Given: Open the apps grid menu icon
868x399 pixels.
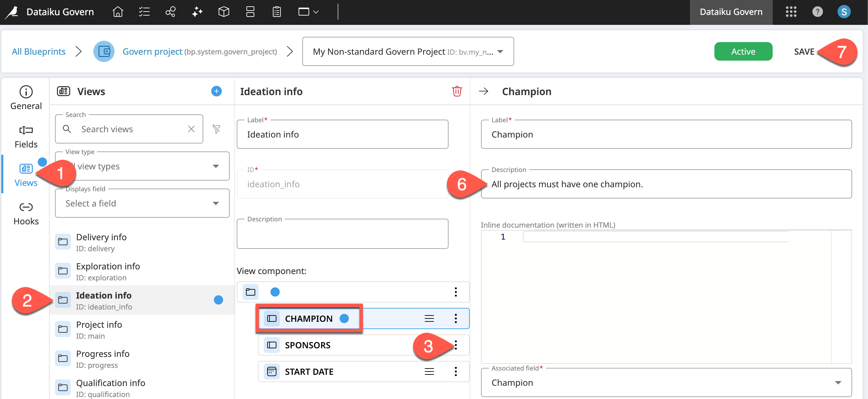Looking at the screenshot, I should click(x=791, y=12).
